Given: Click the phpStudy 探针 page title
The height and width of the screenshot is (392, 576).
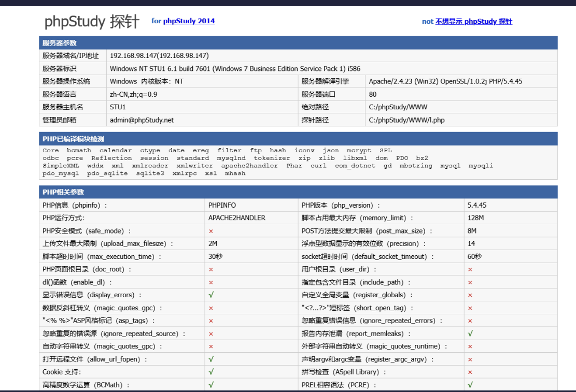Looking at the screenshot, I should click(92, 21).
